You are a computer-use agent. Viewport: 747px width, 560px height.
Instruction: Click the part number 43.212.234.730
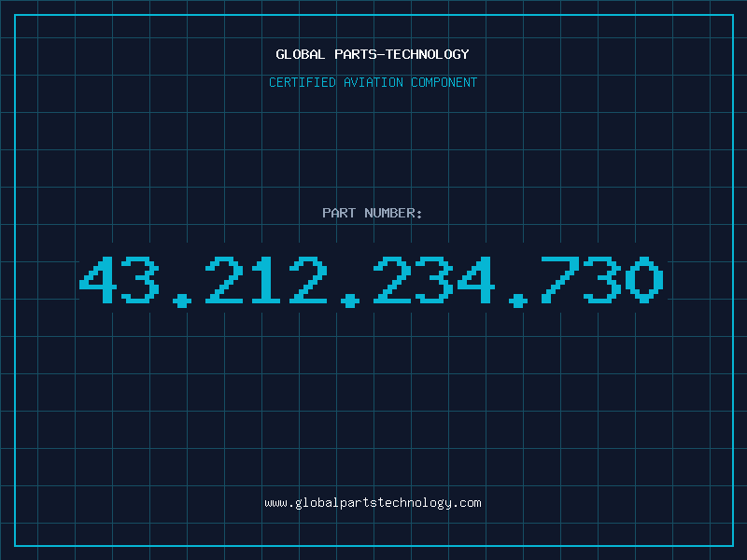[371, 281]
